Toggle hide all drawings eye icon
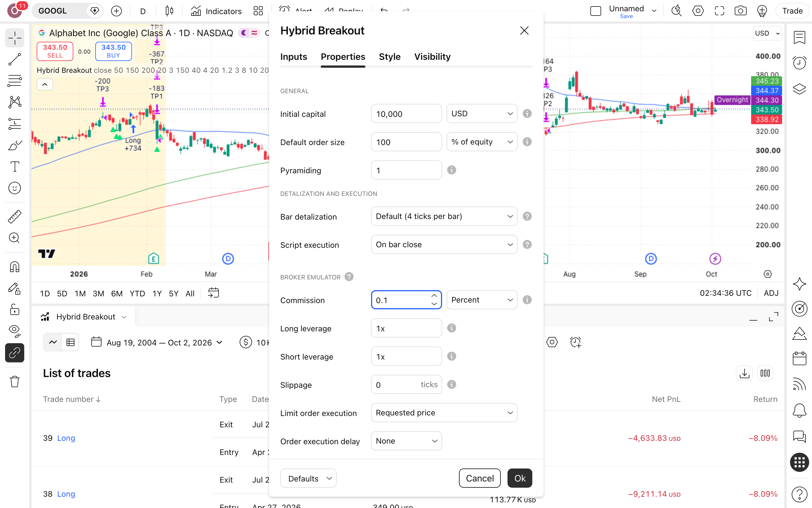 tap(14, 331)
